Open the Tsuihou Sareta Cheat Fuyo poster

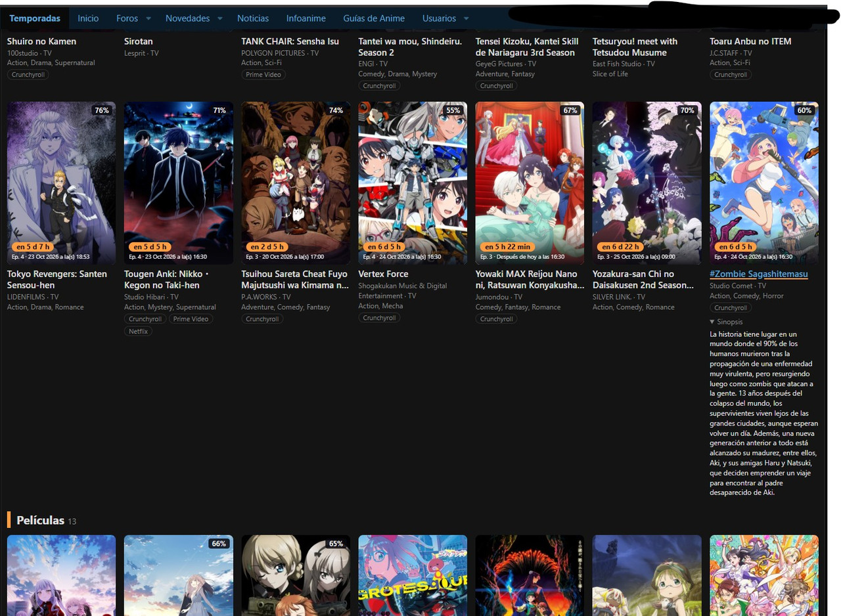(x=296, y=183)
